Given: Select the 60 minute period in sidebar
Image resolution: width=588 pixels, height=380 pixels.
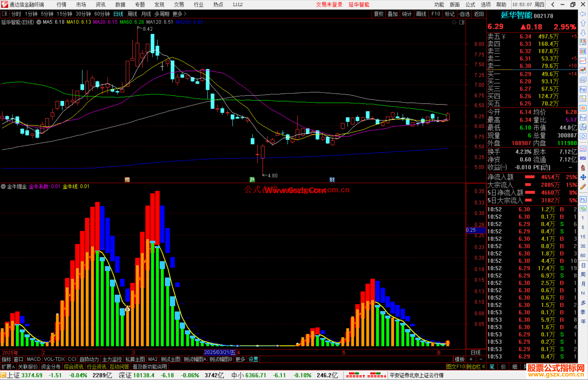Looking at the screenshot, I should tap(583, 256).
